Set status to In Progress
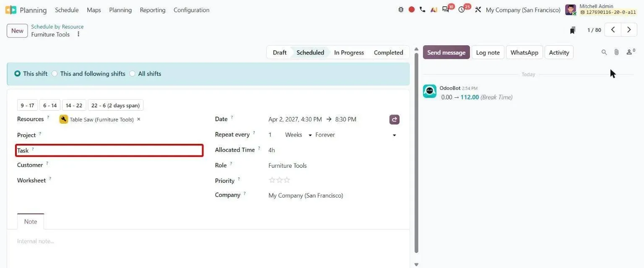Screen dimensions: 644x268 click(349, 52)
